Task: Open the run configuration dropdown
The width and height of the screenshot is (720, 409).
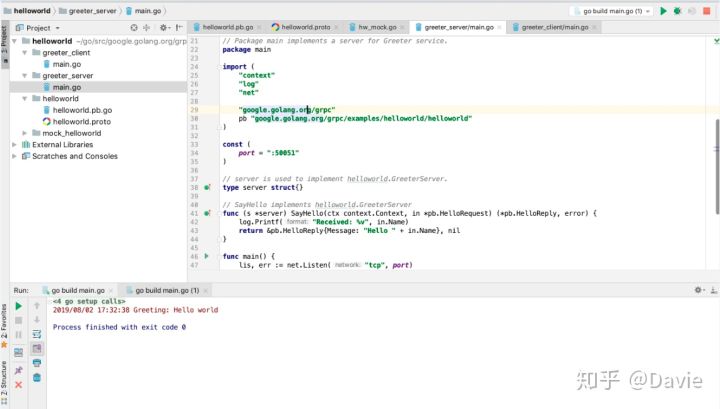Action: pos(611,11)
